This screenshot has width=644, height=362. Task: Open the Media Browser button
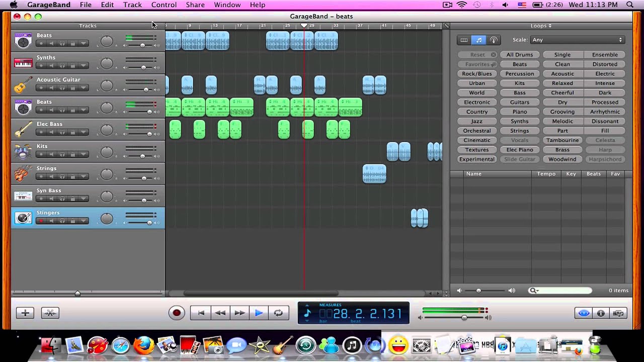tap(618, 313)
